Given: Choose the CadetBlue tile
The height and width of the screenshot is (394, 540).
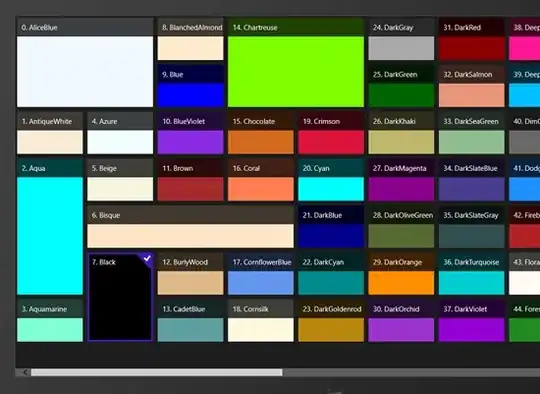Looking at the screenshot, I should 190,321.
